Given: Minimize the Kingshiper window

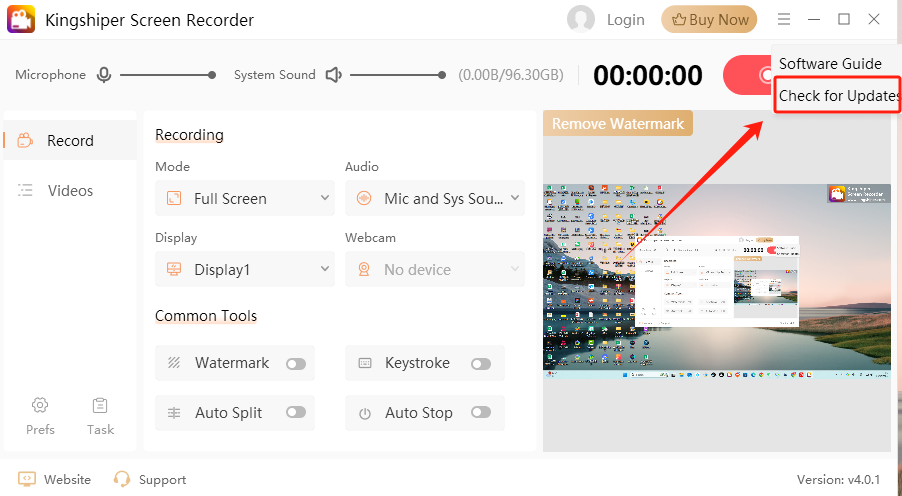Looking at the screenshot, I should (813, 20).
